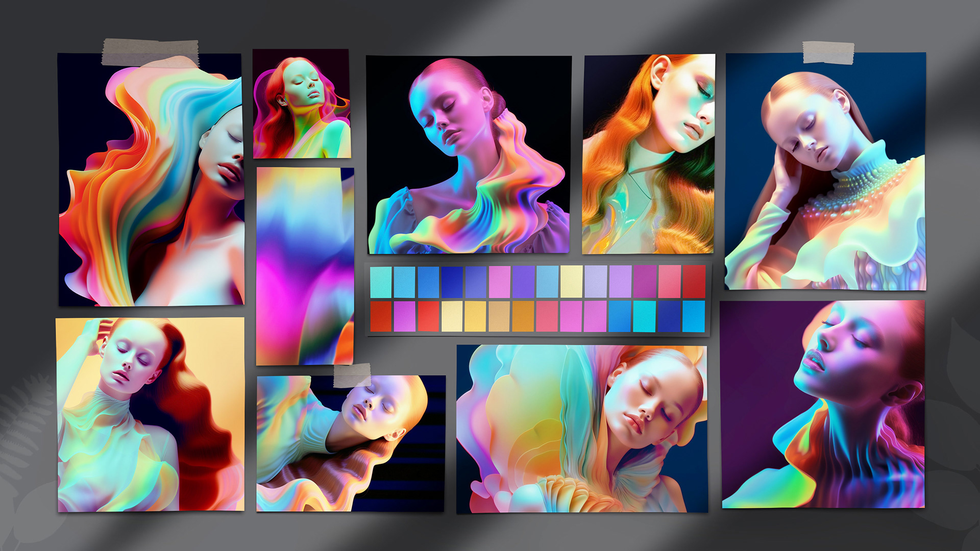Pick the deep red swatch ending the top row
Screen dimensions: 980x551
tap(694, 282)
